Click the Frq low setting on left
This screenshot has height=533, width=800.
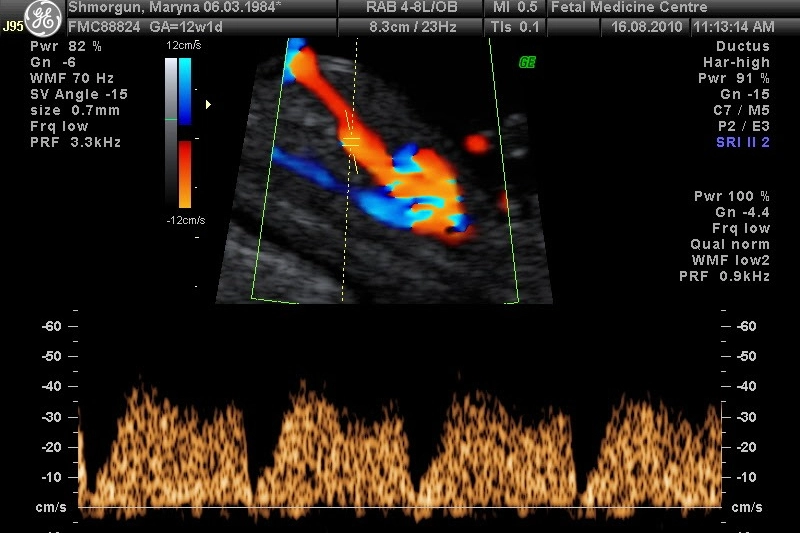point(59,126)
